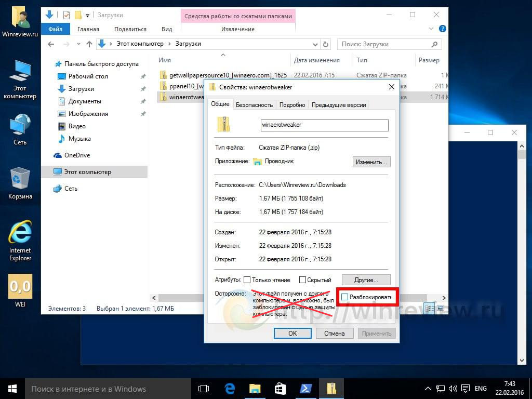Open the Файл ribbon tab
The image size is (532, 399).
click(x=55, y=29)
